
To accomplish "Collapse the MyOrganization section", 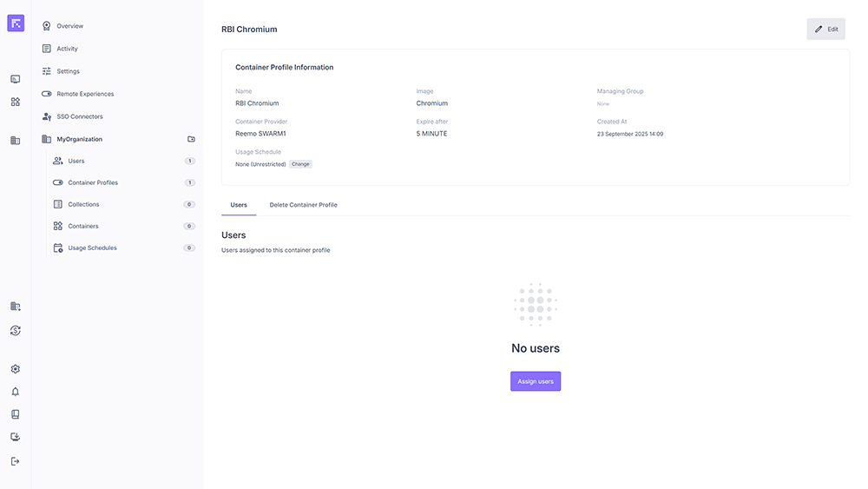I will pos(79,139).
